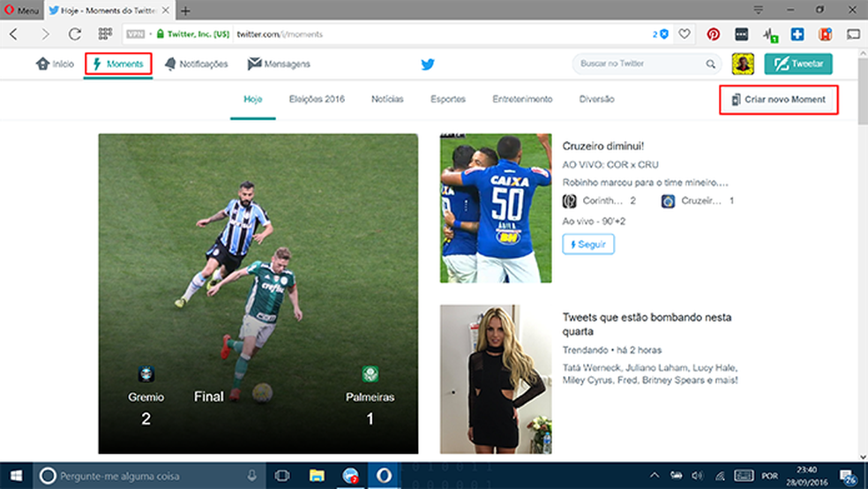The width and height of the screenshot is (868, 489).
Task: Switch to Entretenimento tab
Action: click(x=522, y=100)
